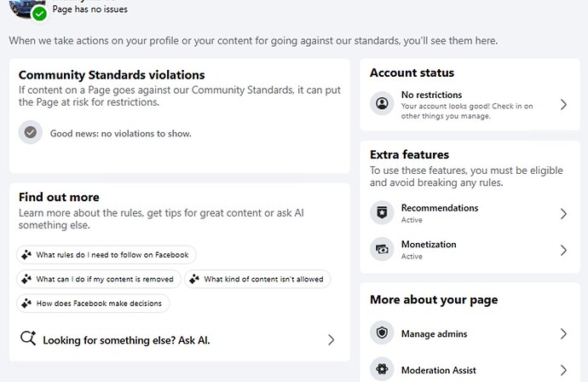Click the Monetization money icon
The width and height of the screenshot is (588, 382).
coord(382,249)
